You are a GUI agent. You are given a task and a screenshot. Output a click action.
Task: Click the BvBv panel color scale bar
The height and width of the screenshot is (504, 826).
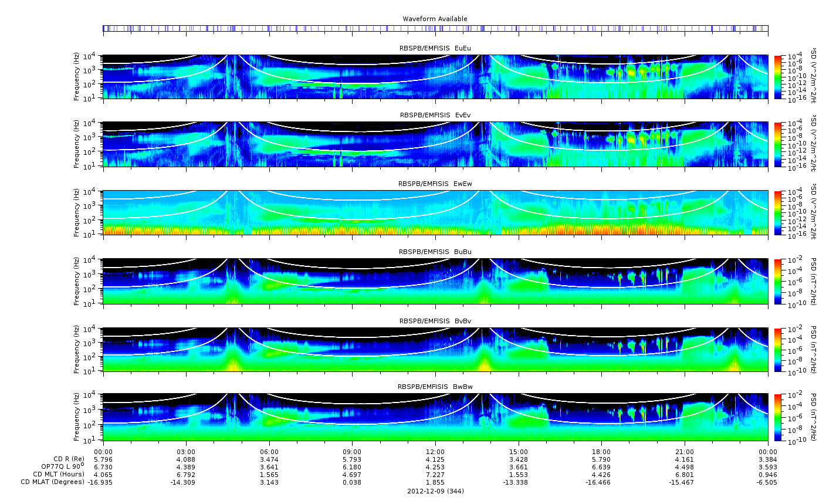coord(777,350)
